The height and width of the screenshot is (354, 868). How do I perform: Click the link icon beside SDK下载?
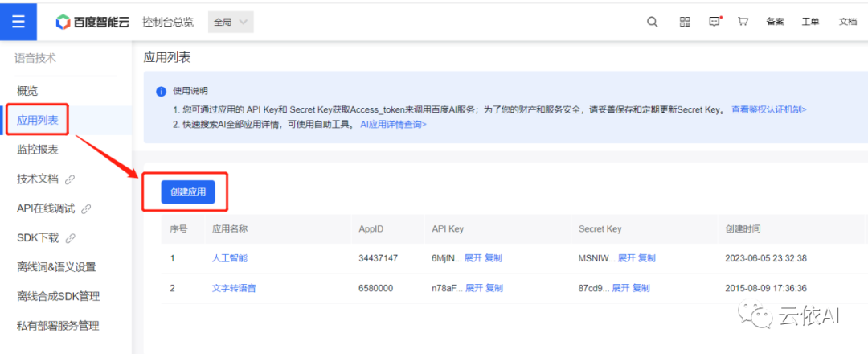tap(70, 238)
